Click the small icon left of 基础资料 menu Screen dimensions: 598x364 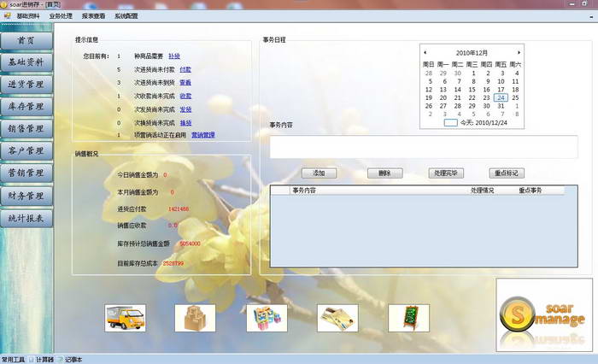click(x=7, y=16)
